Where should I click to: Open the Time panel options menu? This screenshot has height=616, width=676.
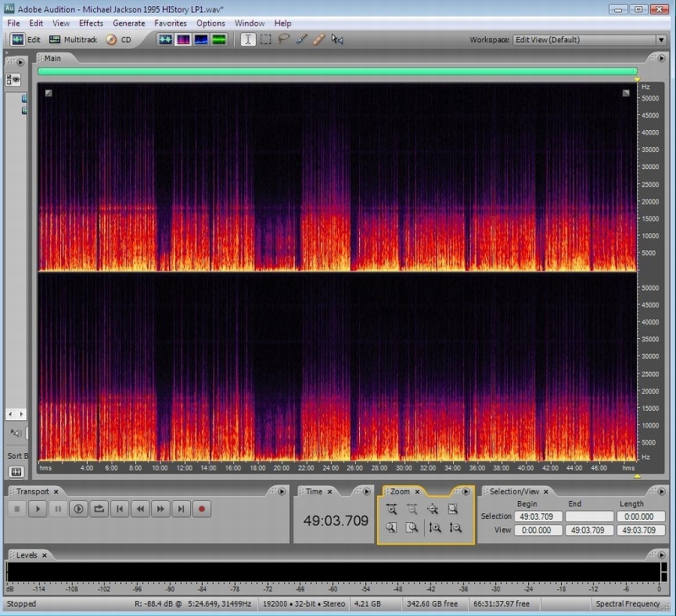[367, 492]
